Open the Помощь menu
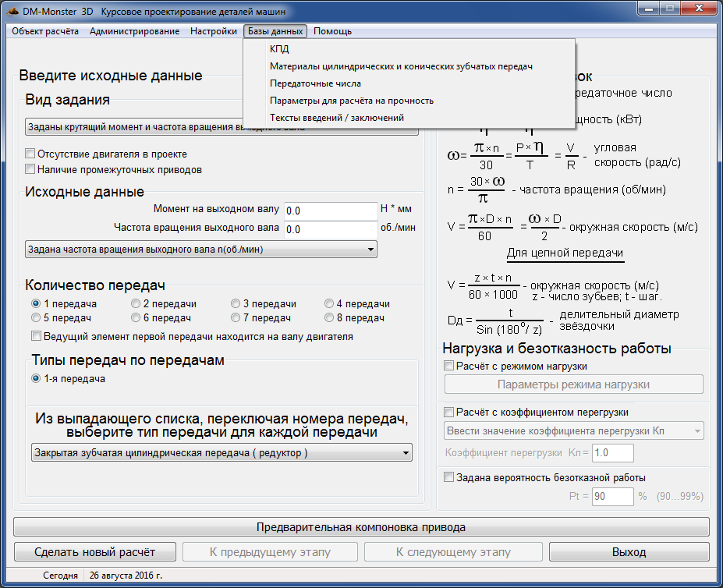Image resolution: width=723 pixels, height=588 pixels. pos(332,31)
